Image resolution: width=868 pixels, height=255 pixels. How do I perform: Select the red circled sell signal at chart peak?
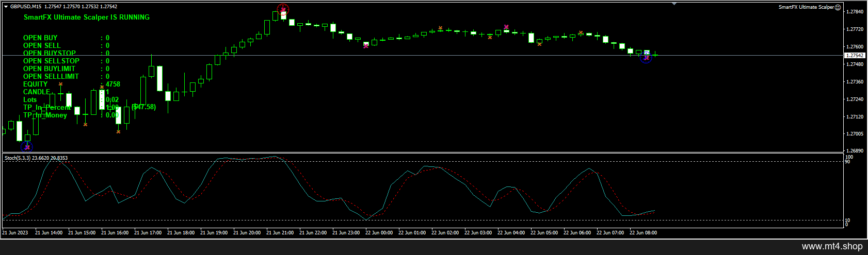click(x=283, y=9)
